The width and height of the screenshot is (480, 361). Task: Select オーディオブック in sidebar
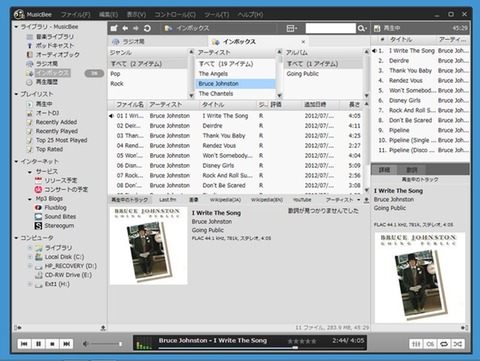tap(57, 55)
